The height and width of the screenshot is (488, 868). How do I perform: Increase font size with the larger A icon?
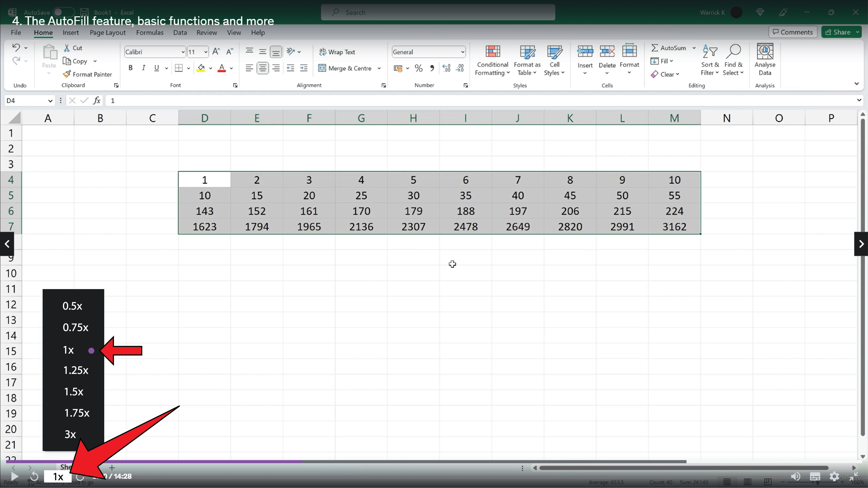[216, 51]
